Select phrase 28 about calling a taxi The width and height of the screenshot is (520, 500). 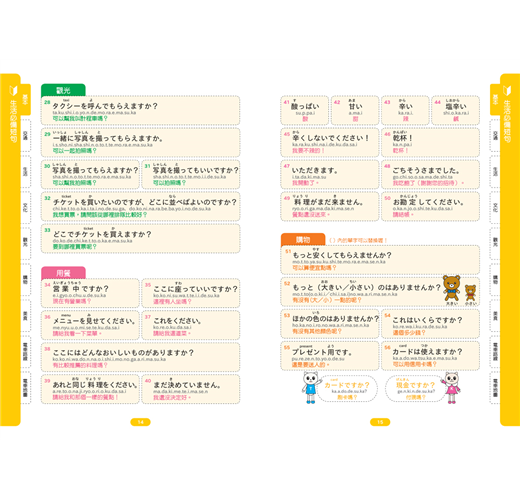pyautogui.click(x=140, y=110)
